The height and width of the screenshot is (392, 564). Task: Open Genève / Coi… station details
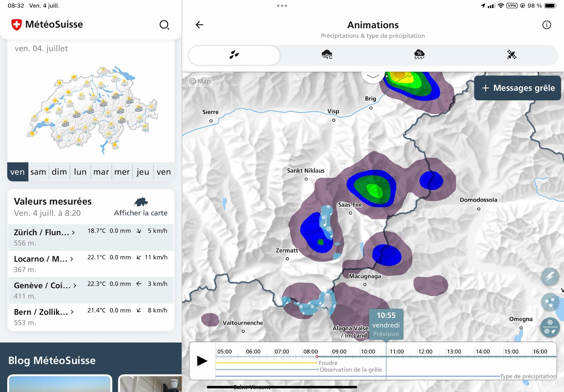(91, 290)
